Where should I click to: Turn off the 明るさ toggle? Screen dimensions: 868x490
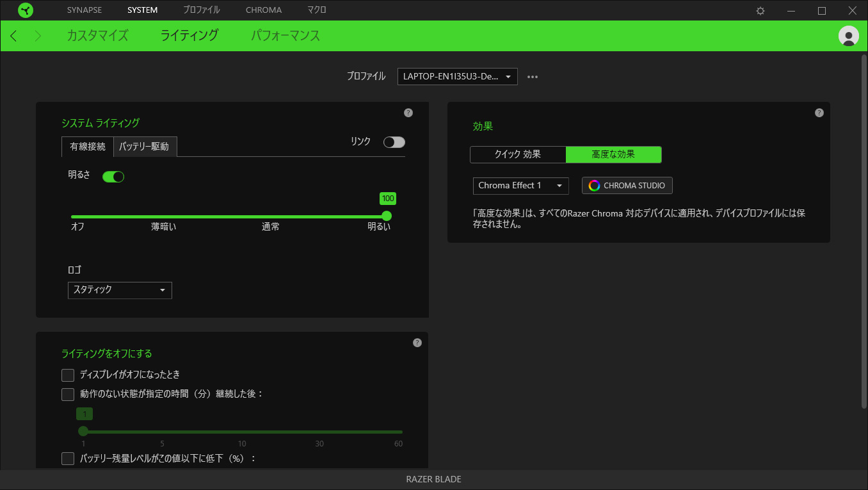coord(113,176)
